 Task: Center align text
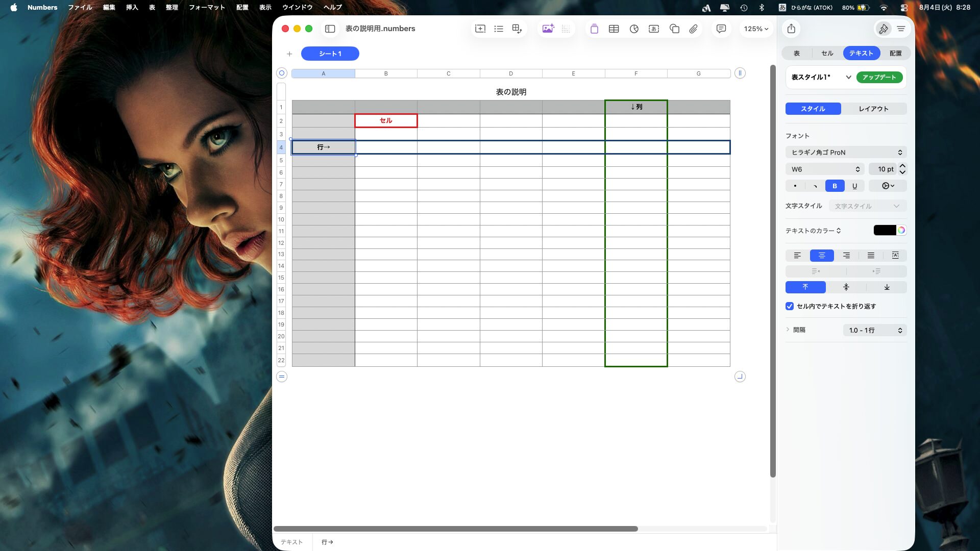coord(822,256)
